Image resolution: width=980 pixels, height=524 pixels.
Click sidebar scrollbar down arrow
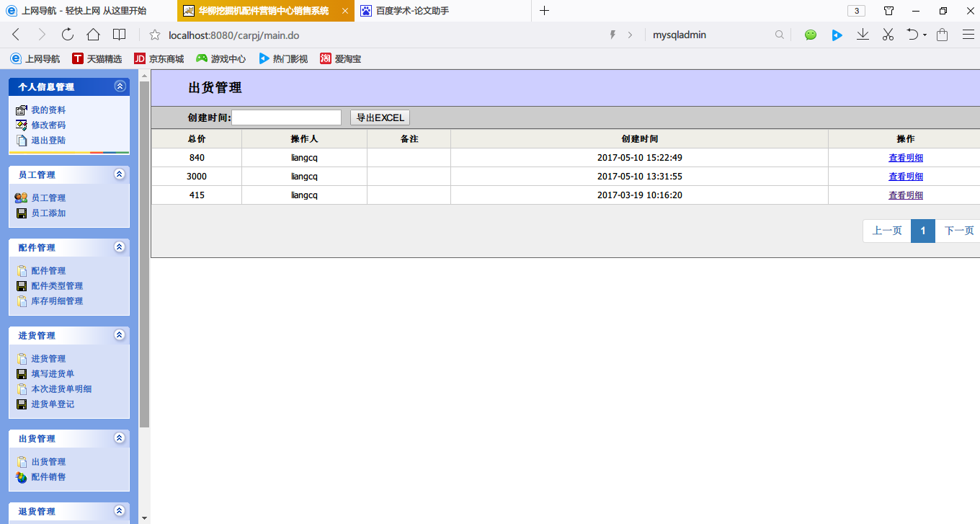[x=144, y=518]
